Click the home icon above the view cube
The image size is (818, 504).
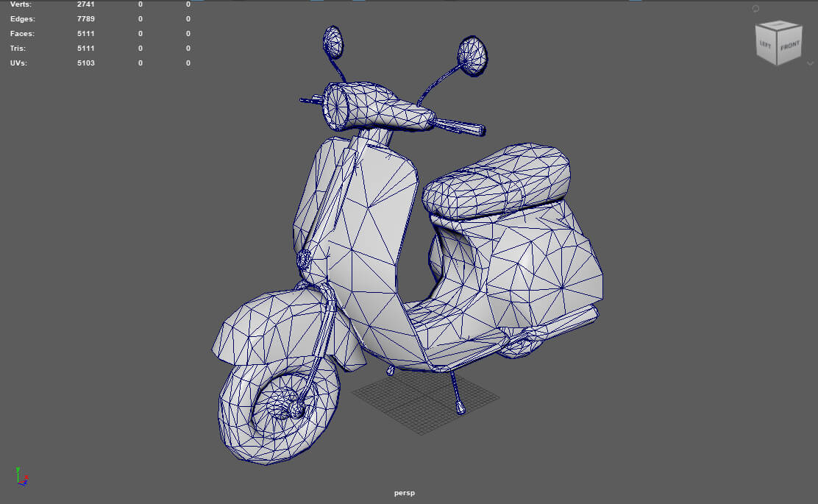pos(755,9)
